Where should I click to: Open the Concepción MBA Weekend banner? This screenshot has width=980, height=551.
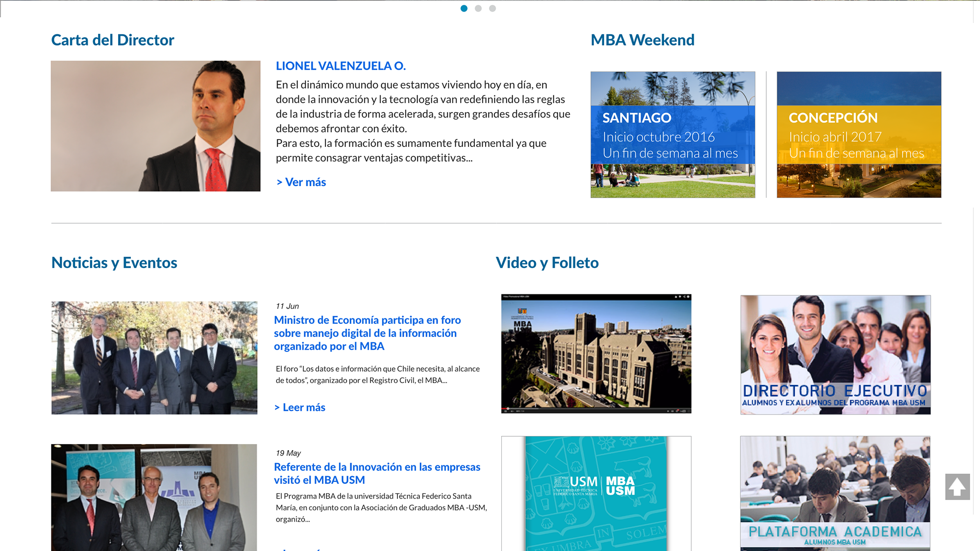(x=859, y=135)
